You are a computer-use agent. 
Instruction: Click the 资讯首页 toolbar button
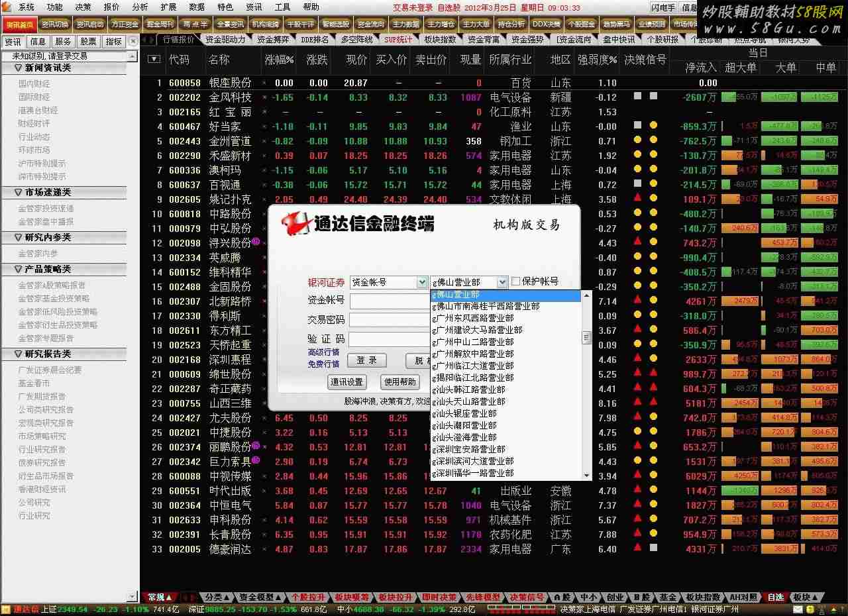click(19, 25)
